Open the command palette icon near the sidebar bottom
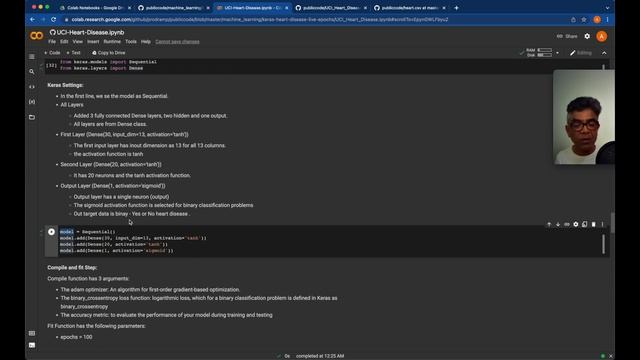The width and height of the screenshot is (640, 360). 32,333
